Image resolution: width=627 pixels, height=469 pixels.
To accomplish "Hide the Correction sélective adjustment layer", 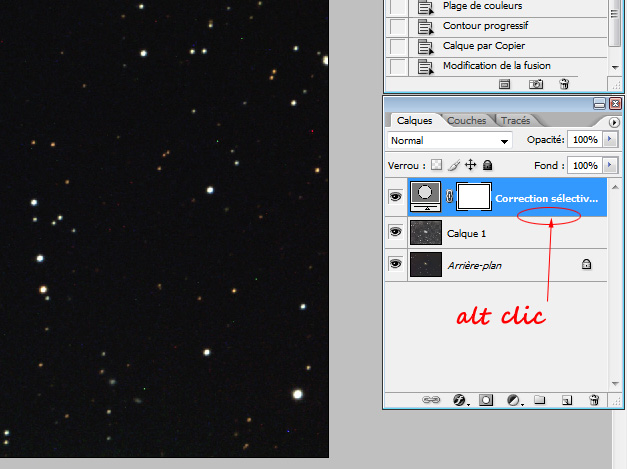I will pyautogui.click(x=395, y=197).
